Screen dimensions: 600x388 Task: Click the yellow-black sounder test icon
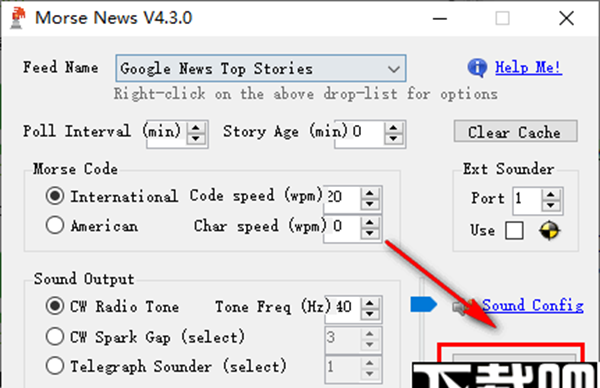(x=549, y=230)
